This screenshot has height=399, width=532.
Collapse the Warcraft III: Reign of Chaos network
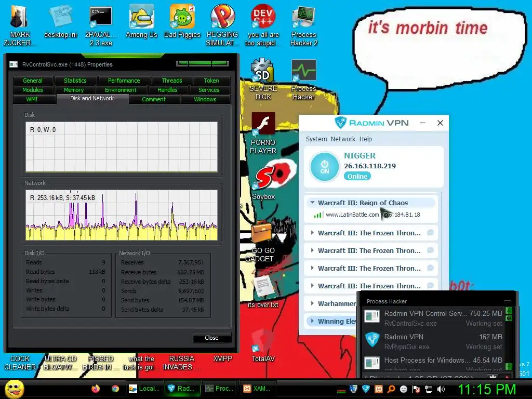click(312, 203)
